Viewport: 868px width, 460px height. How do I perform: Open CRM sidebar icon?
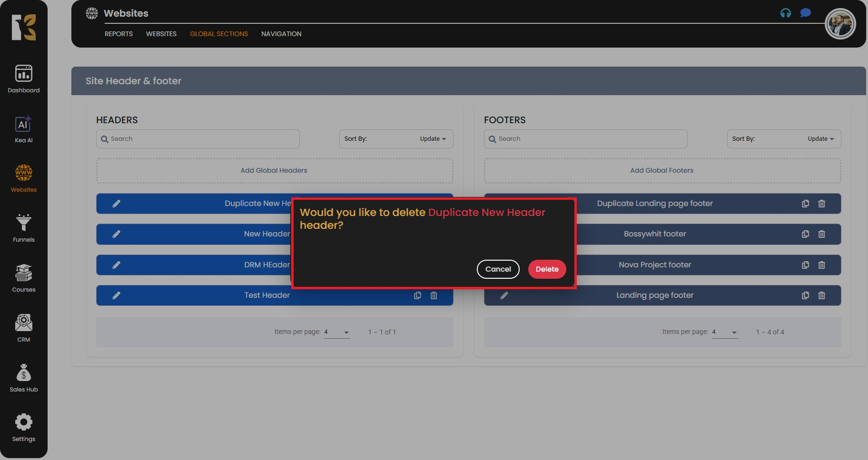click(23, 328)
